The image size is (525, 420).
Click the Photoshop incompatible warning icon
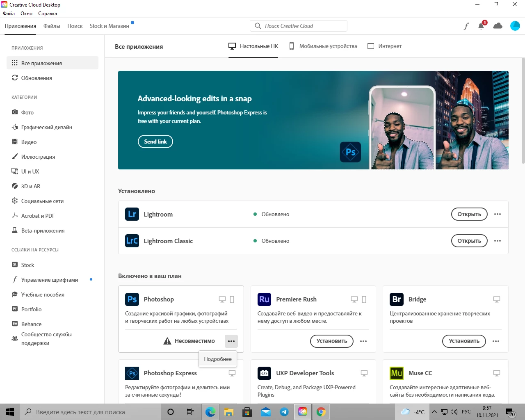[167, 341]
